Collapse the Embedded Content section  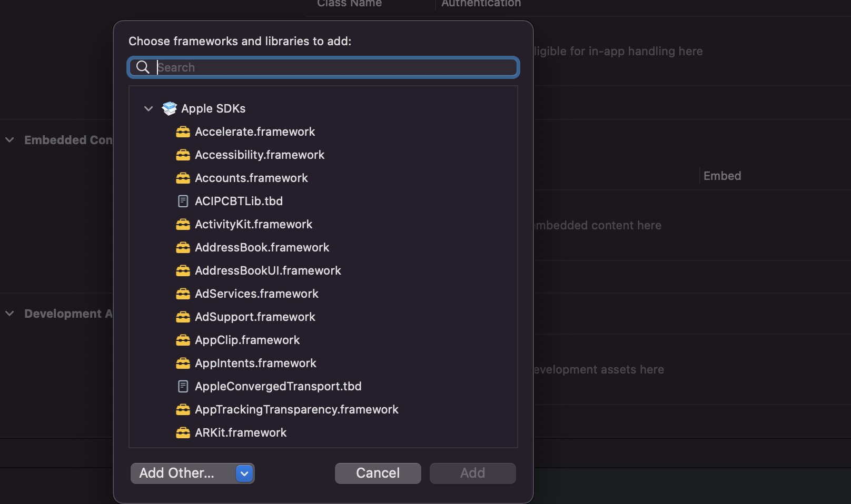pyautogui.click(x=9, y=140)
